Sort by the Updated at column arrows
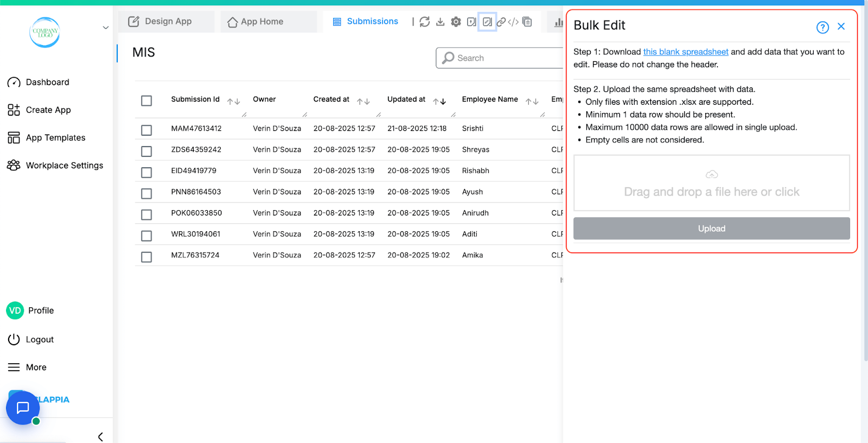868x443 pixels. 439,102
